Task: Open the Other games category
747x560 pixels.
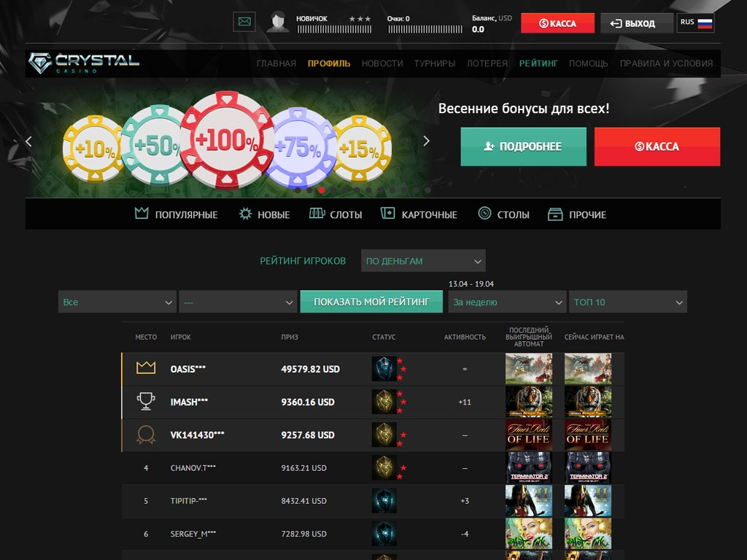Action: pos(577,214)
